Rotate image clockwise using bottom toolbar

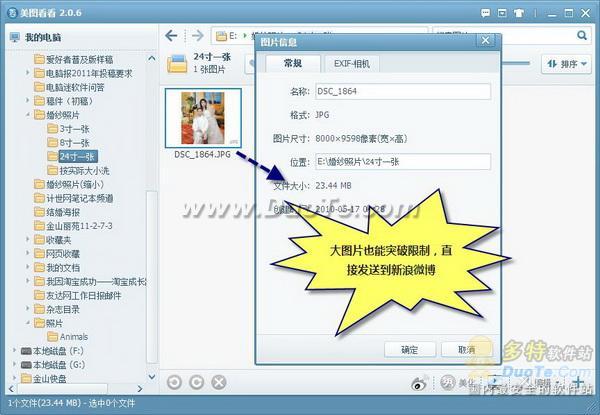click(x=197, y=383)
